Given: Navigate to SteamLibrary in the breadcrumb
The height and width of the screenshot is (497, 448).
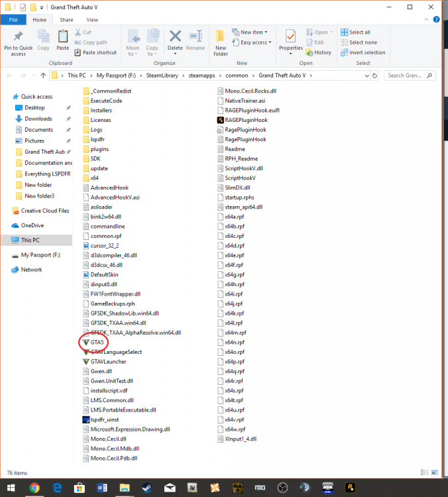Looking at the screenshot, I should pyautogui.click(x=162, y=76).
